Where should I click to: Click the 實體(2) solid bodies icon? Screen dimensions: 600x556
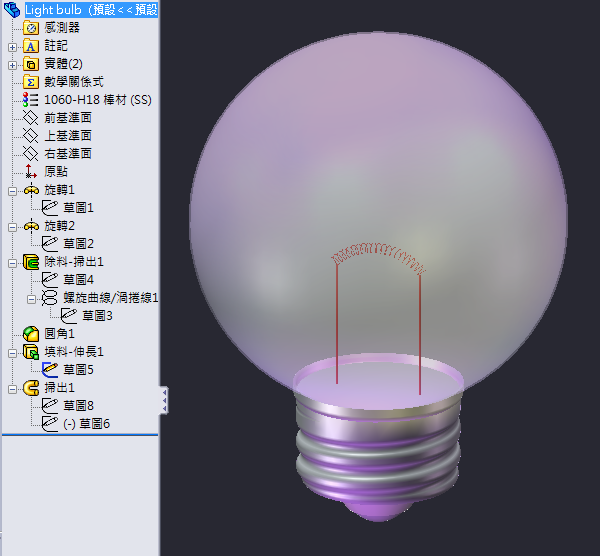click(31, 64)
